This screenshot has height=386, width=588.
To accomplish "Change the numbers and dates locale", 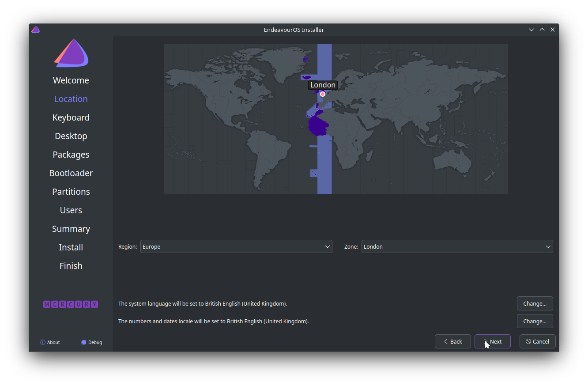I will point(535,321).
